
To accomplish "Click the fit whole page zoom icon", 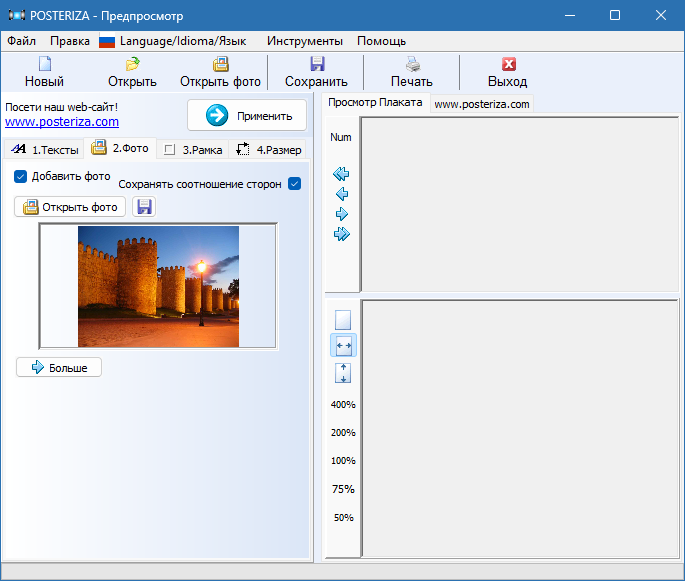I will tap(343, 320).
